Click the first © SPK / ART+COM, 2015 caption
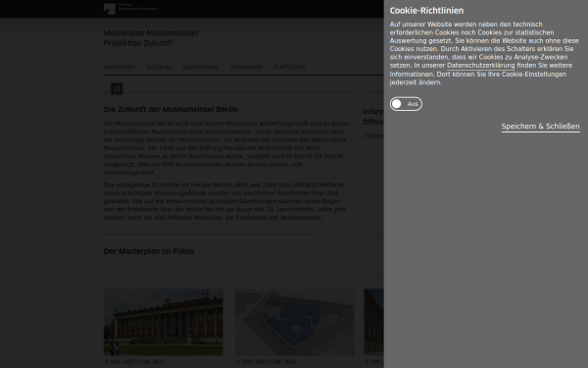The image size is (588, 368). pyautogui.click(x=134, y=361)
